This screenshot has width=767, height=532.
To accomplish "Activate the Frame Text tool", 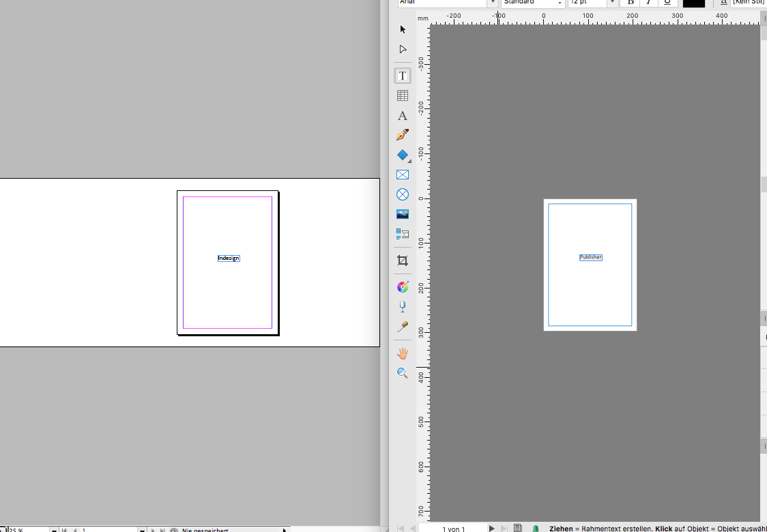I will coord(403,76).
